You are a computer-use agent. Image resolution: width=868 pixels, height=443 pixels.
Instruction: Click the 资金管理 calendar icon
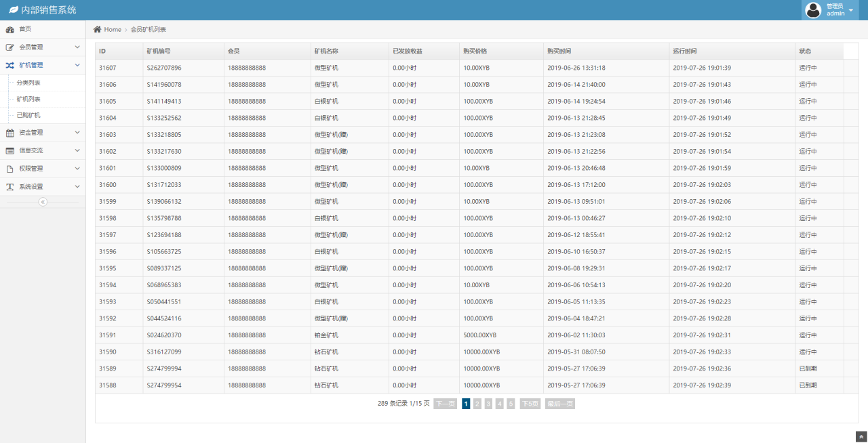click(x=10, y=133)
